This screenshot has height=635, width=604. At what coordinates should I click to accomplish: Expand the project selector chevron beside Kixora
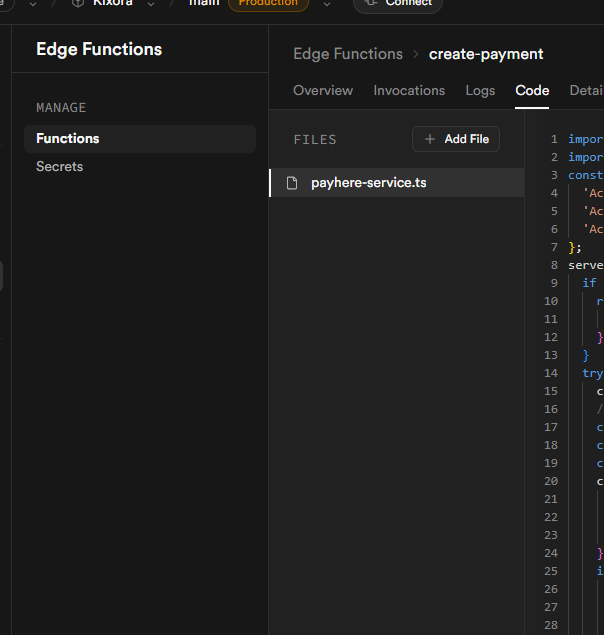tap(151, 4)
